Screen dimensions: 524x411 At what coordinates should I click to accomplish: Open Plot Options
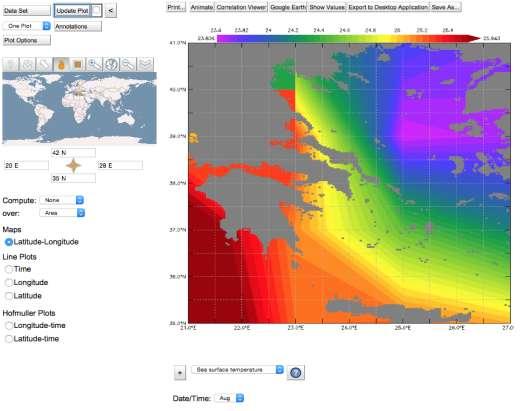[27, 40]
